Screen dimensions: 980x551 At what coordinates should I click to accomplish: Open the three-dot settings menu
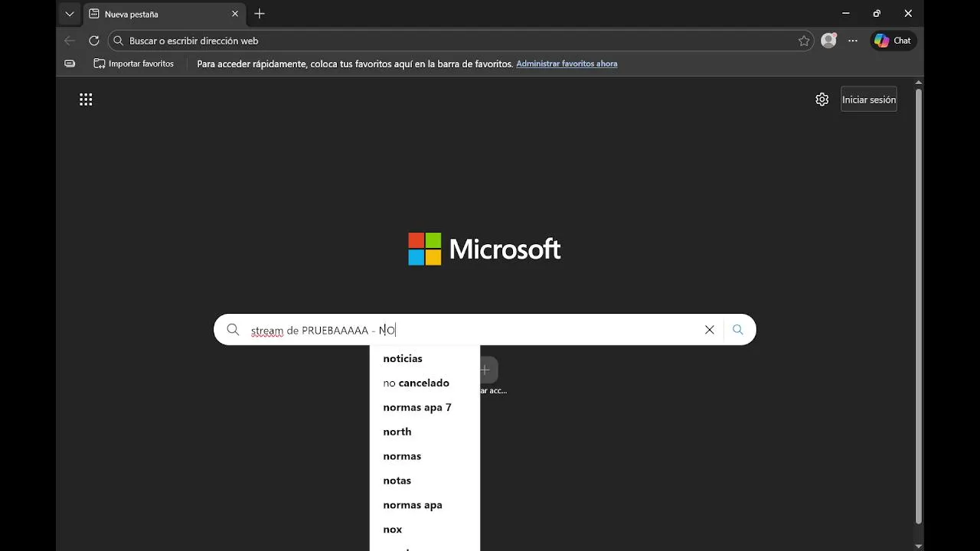click(853, 41)
